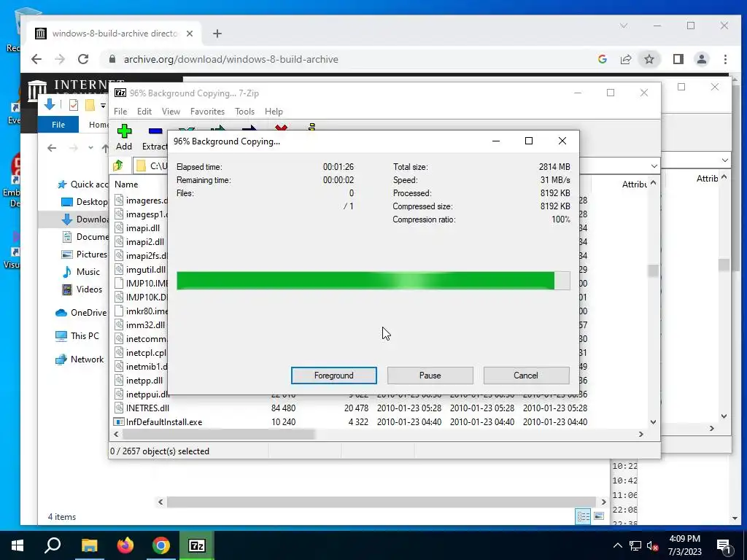Expand the 7-Zip path dropdown
The height and width of the screenshot is (560, 747).
tap(654, 166)
